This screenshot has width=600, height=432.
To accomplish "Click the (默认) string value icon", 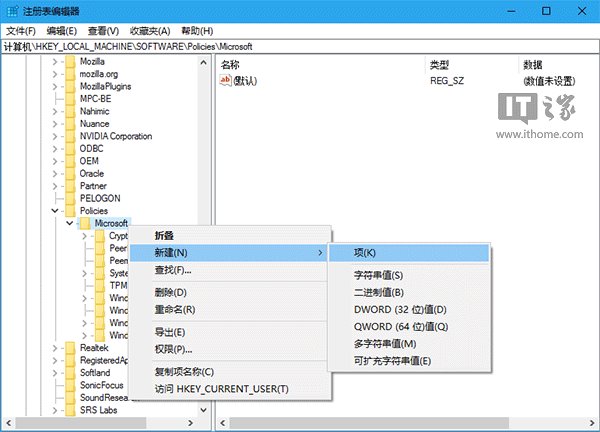I will click(x=225, y=81).
